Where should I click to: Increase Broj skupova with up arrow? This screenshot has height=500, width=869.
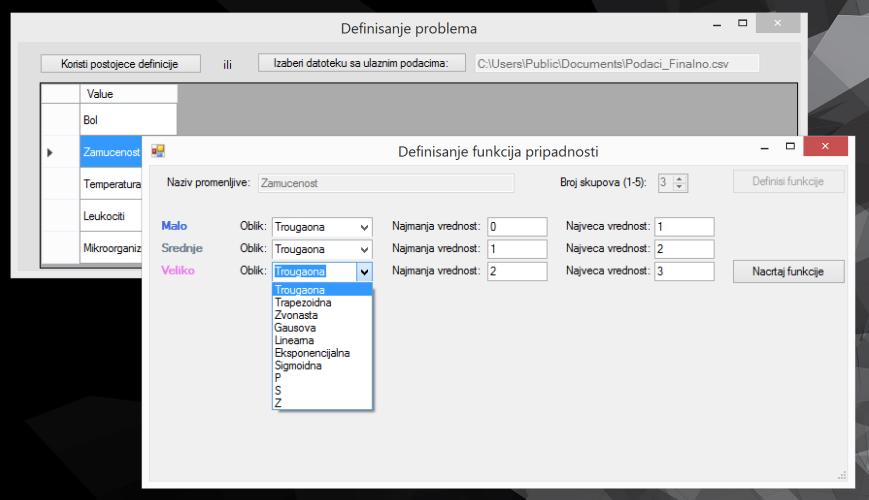coord(679,178)
